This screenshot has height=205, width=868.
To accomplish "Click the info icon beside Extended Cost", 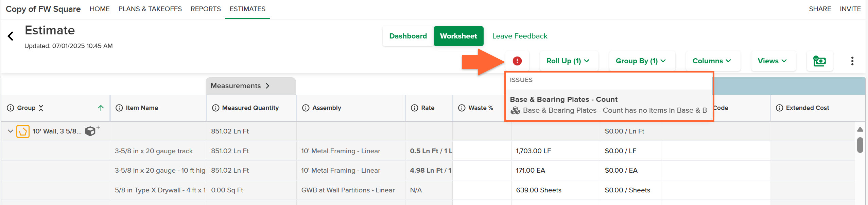I will tap(779, 108).
